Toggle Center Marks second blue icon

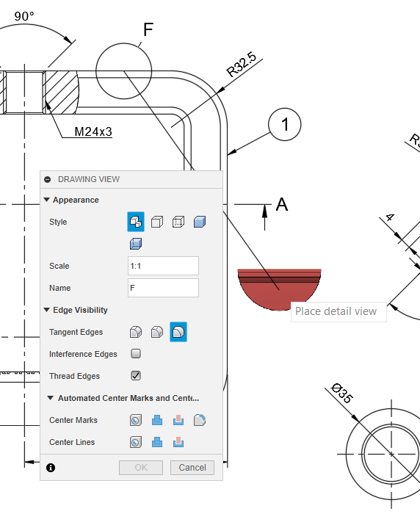157,420
